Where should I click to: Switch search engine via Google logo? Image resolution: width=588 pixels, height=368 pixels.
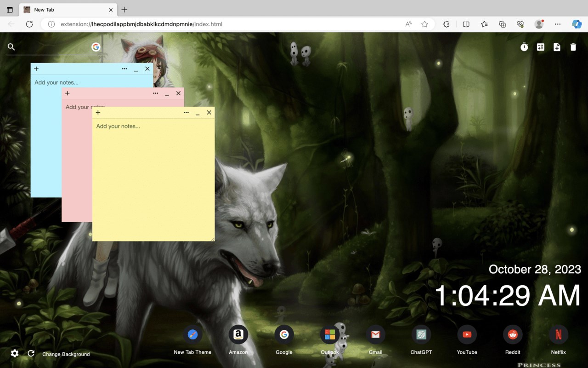tap(96, 47)
